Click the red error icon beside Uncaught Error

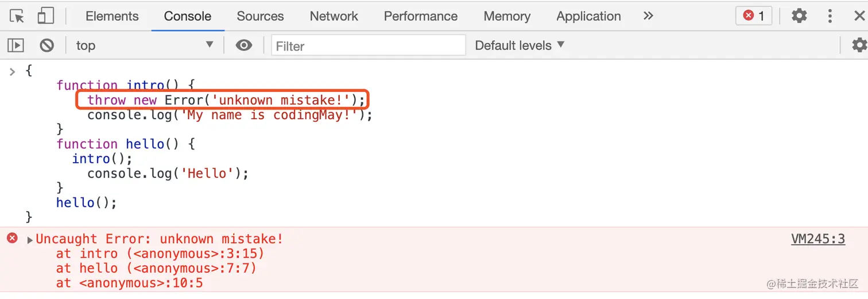pyautogui.click(x=12, y=238)
